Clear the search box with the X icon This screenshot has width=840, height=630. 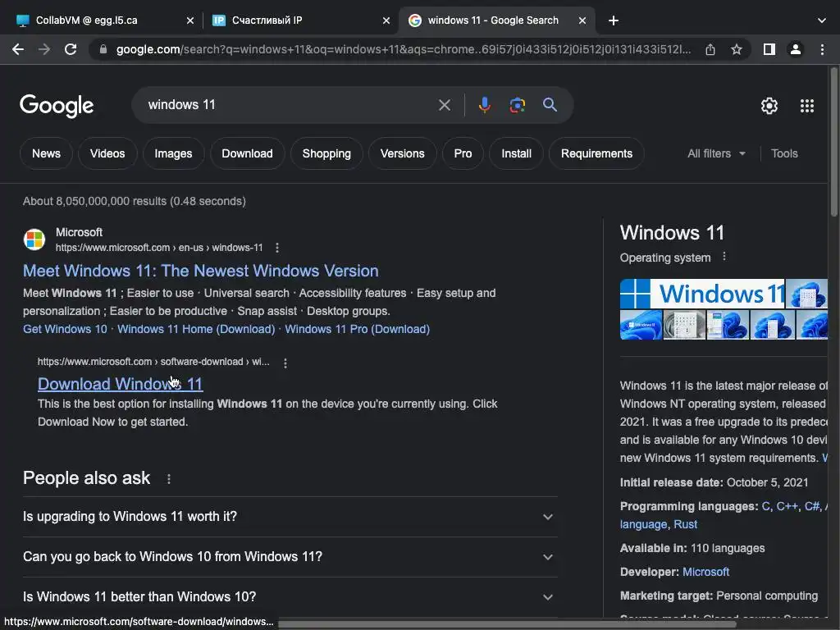tap(444, 105)
